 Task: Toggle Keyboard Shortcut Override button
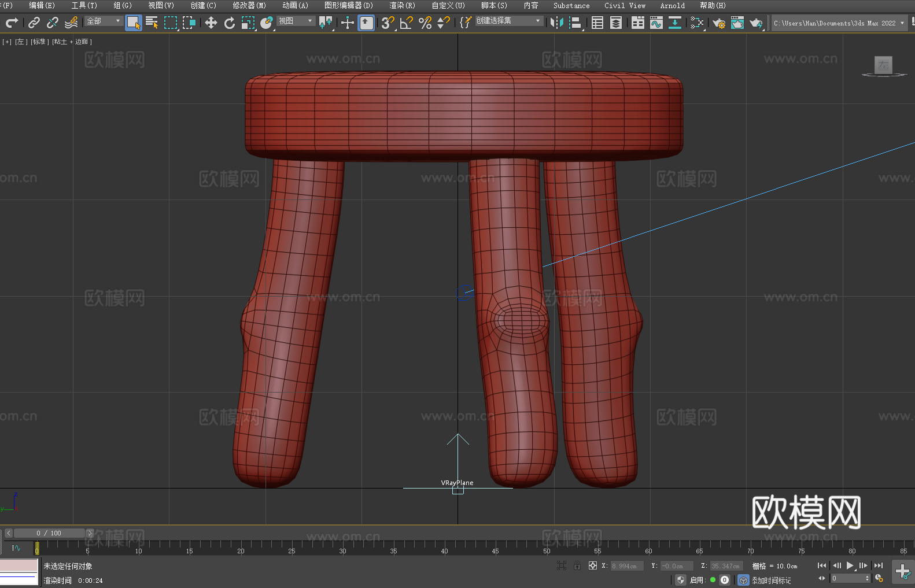tap(366, 23)
